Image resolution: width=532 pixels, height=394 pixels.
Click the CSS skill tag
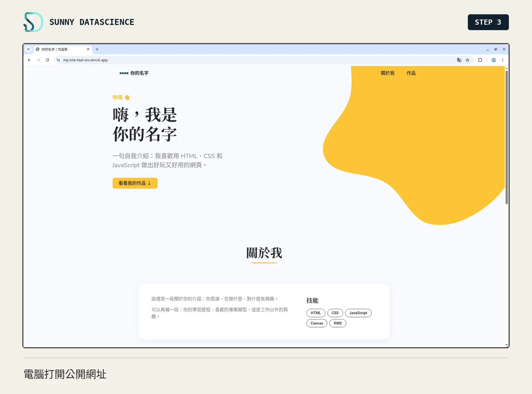pos(335,313)
